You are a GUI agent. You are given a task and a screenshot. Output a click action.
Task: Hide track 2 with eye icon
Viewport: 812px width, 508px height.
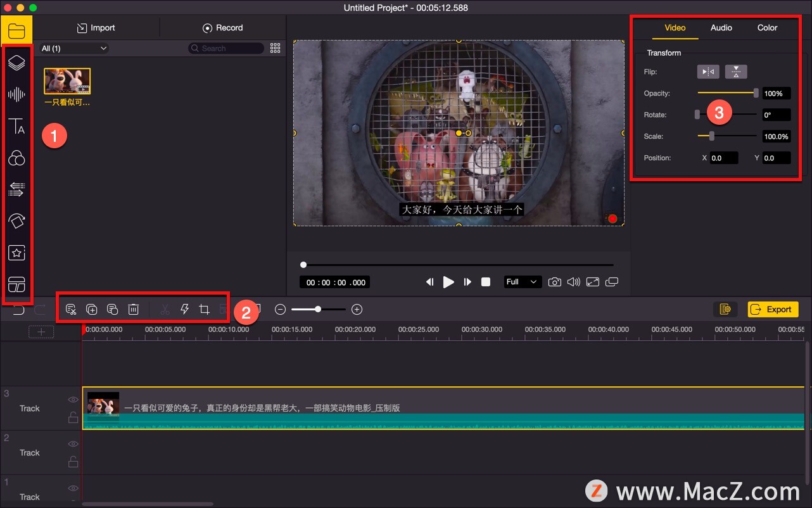point(73,444)
